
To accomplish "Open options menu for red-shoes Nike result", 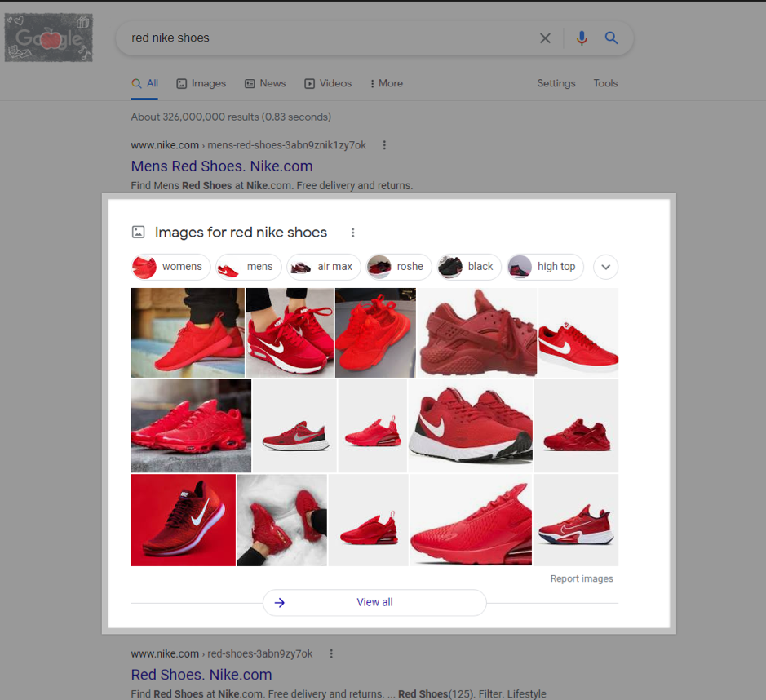I will coord(331,653).
